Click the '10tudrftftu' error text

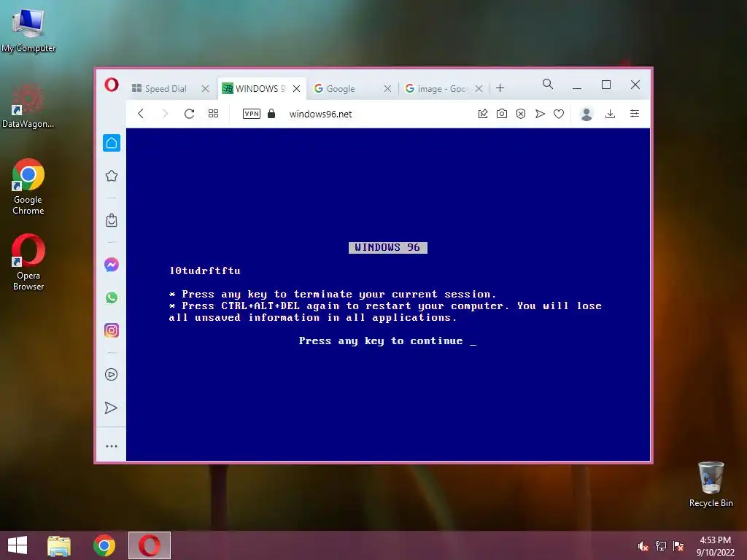[205, 271]
